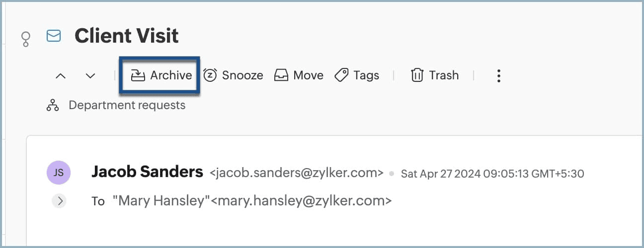Click the Move folder tray icon
The image size is (644, 248).
(x=281, y=75)
